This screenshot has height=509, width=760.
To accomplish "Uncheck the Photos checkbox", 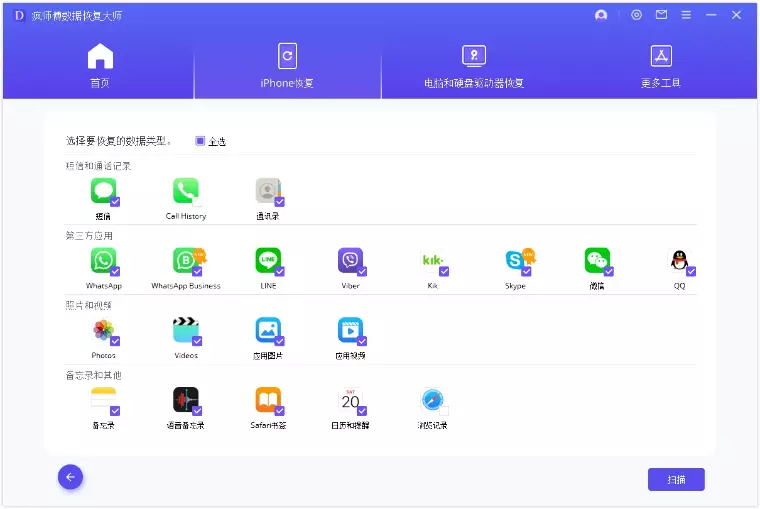I will pos(115,341).
